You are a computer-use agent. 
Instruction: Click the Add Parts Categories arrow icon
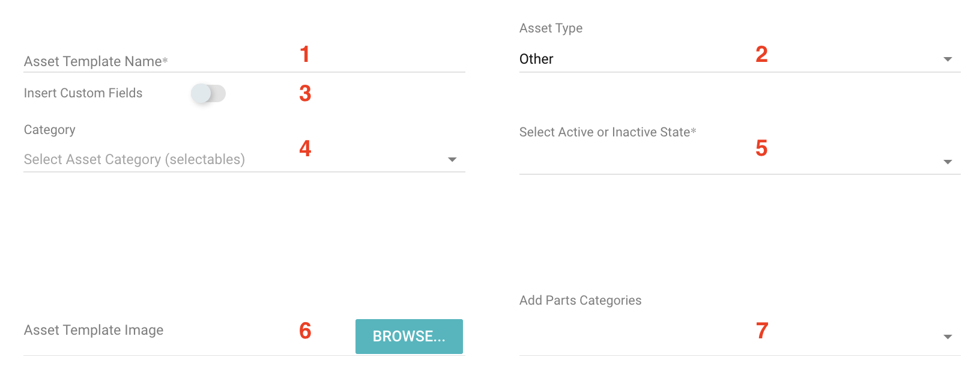948,337
